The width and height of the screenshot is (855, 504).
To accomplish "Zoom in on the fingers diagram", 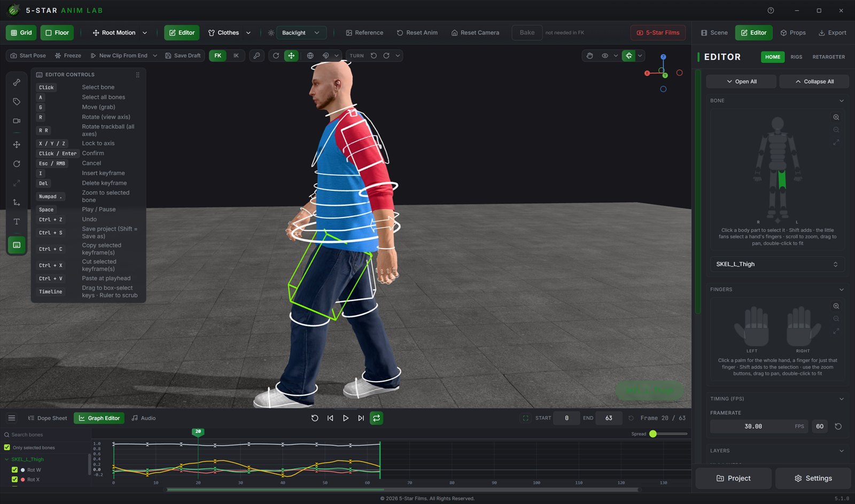I will pos(836,306).
